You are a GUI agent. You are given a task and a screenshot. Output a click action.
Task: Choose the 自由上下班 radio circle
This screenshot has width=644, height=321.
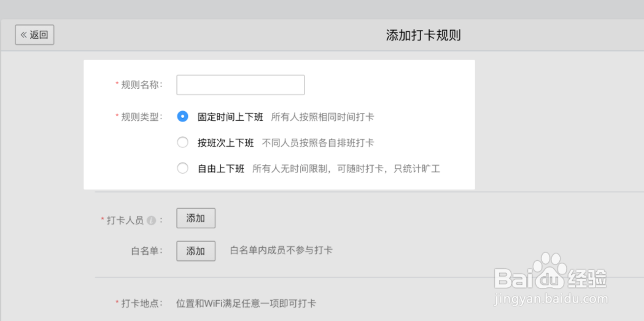coord(182,169)
